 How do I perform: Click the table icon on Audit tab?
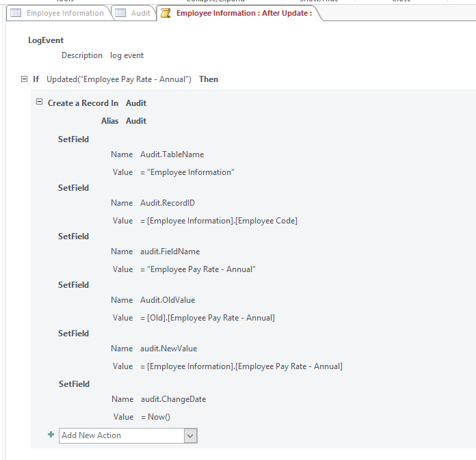pyautogui.click(x=120, y=13)
